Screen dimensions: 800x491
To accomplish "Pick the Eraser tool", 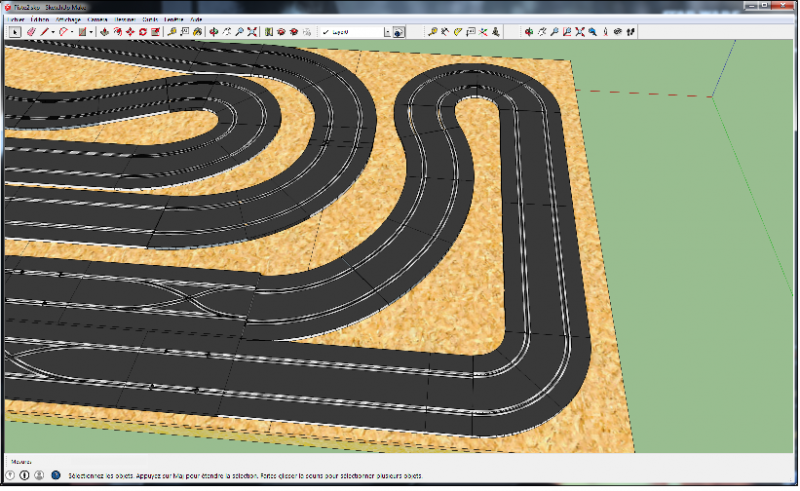I will point(30,32).
